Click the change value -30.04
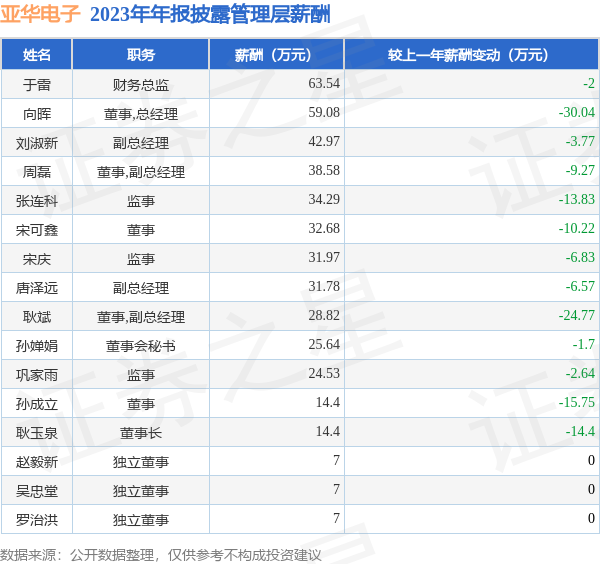The height and width of the screenshot is (564, 600). click(x=577, y=112)
